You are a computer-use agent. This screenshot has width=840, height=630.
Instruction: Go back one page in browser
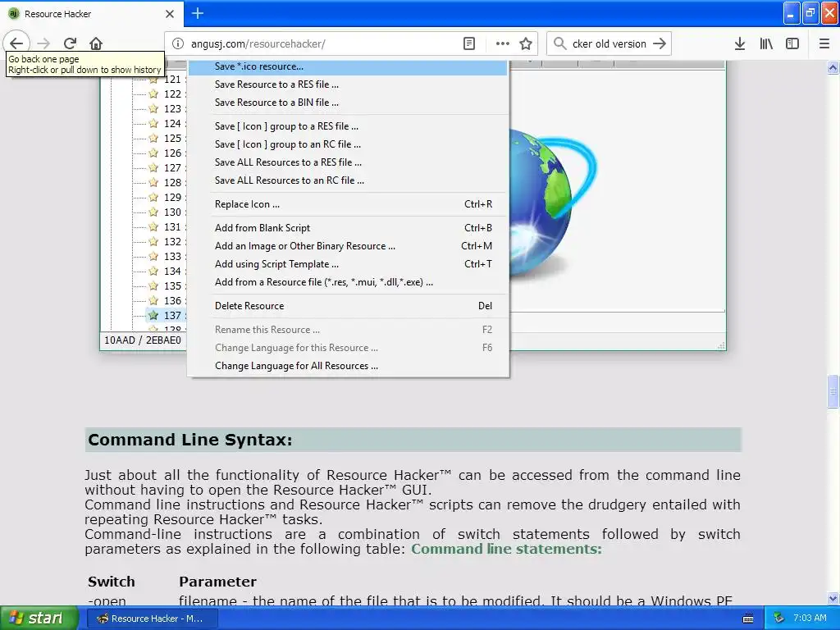pyautogui.click(x=16, y=43)
